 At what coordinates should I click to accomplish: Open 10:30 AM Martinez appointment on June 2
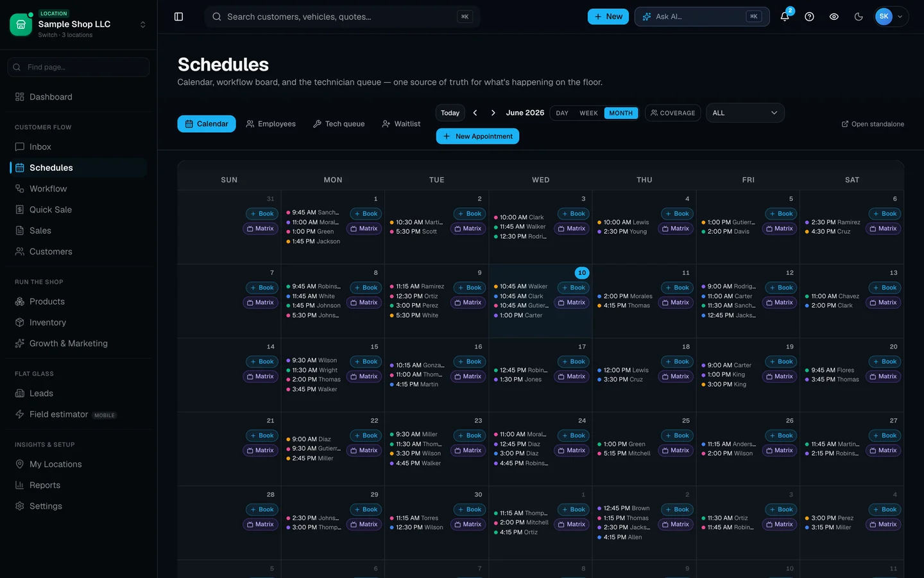tap(416, 222)
